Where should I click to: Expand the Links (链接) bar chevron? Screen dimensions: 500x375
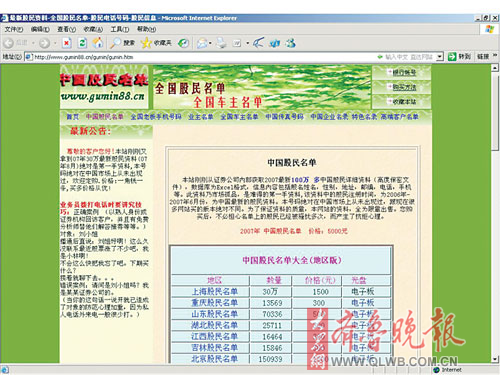pos(495,56)
